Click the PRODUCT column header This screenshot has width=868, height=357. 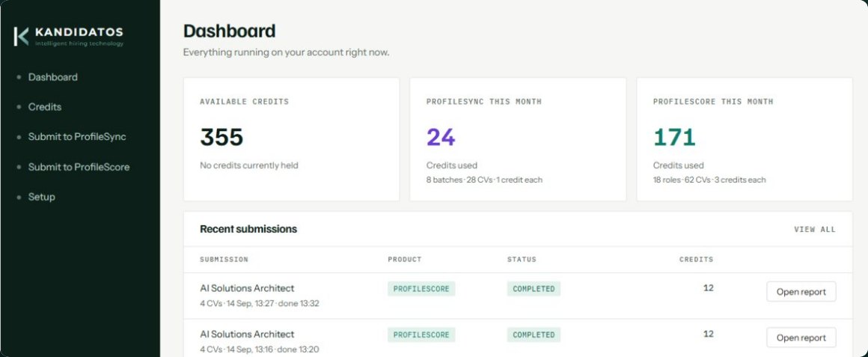click(x=405, y=259)
